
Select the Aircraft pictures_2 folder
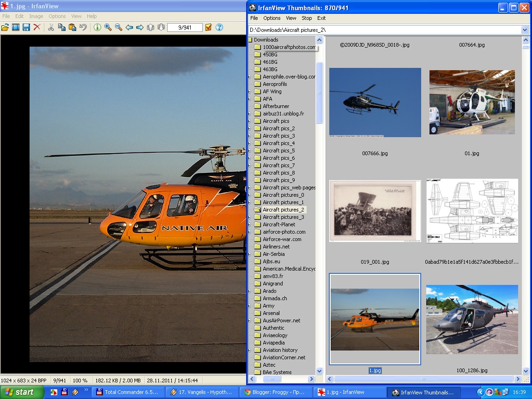pyautogui.click(x=283, y=210)
